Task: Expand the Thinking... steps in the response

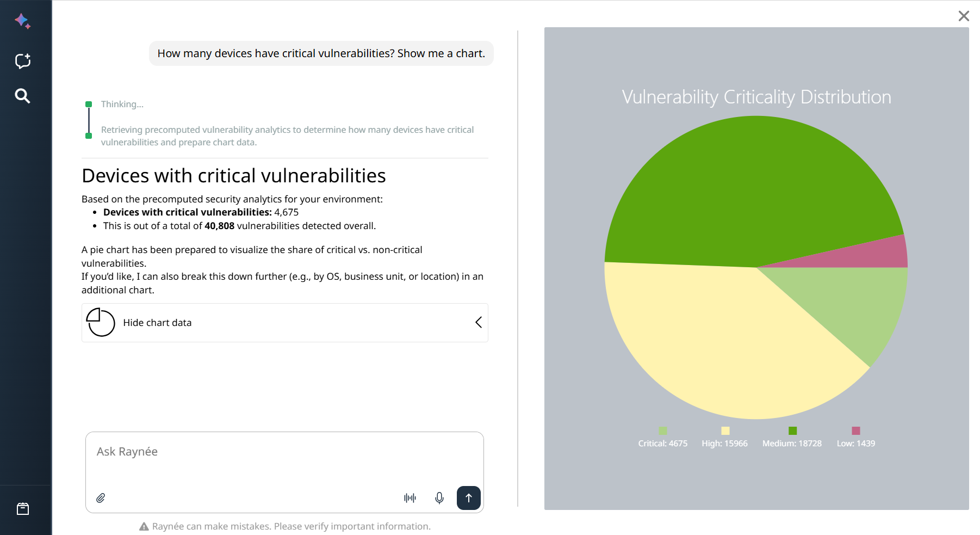Action: (x=122, y=104)
